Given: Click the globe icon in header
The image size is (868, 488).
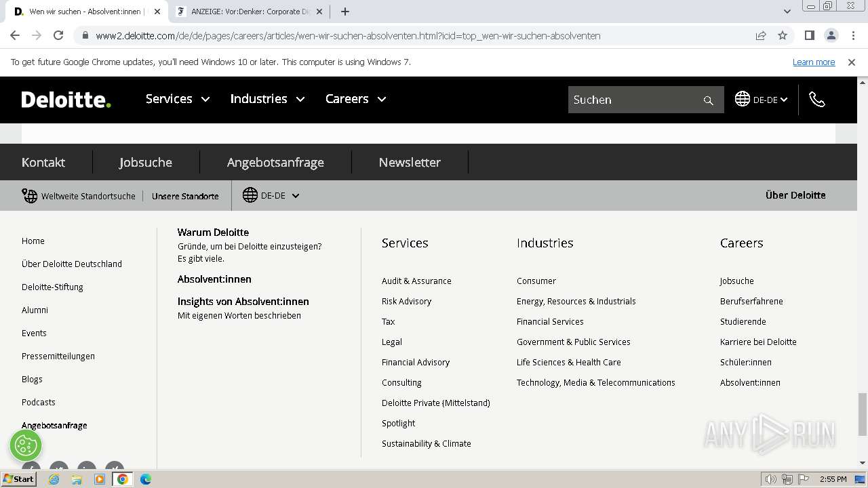Looking at the screenshot, I should (x=743, y=99).
